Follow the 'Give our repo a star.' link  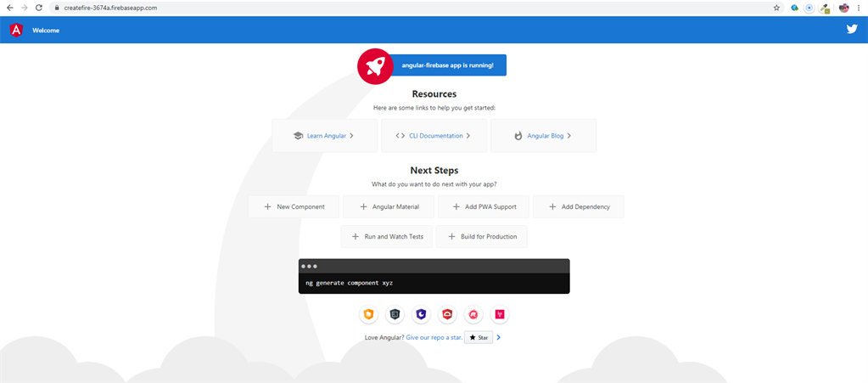click(434, 337)
